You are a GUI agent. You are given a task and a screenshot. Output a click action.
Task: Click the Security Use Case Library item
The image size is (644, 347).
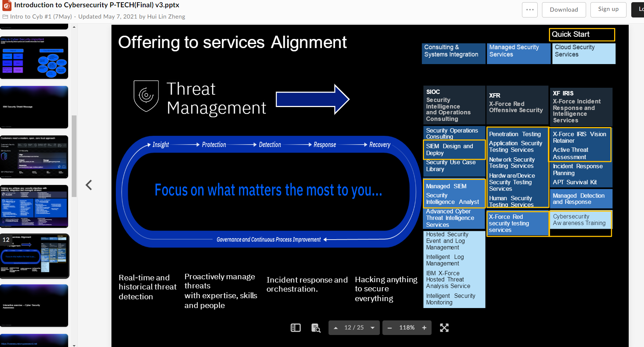point(451,166)
